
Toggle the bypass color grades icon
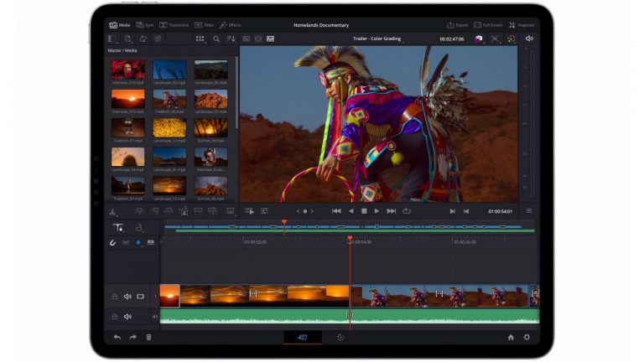coord(512,39)
